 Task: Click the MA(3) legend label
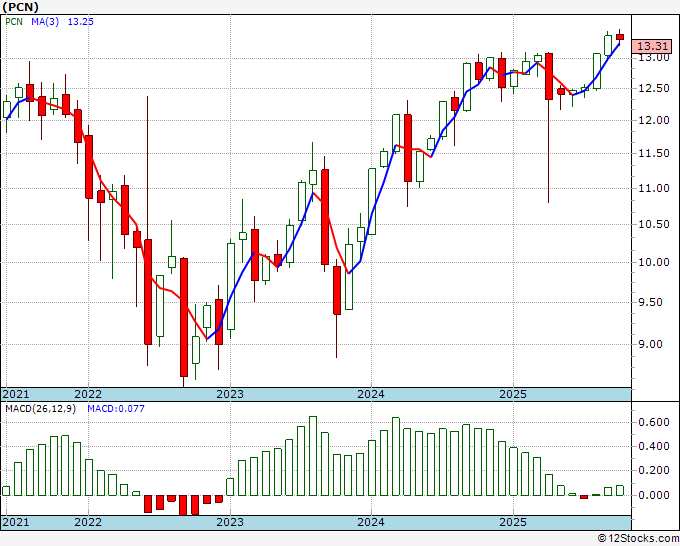pos(45,22)
